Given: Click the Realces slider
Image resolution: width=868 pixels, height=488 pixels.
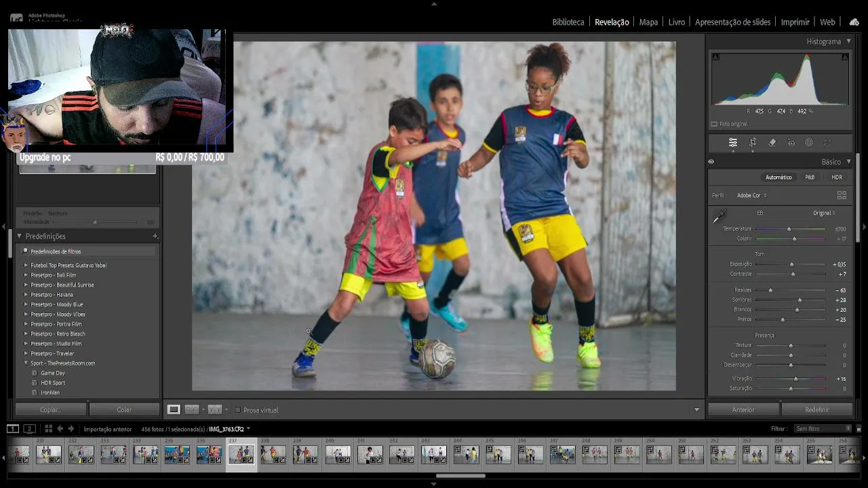Looking at the screenshot, I should coord(791,290).
